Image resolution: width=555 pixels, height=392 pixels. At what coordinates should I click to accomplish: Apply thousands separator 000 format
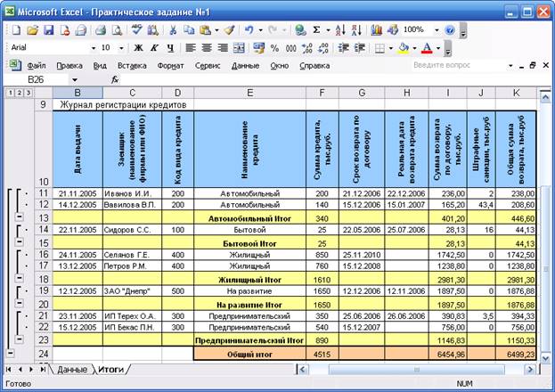[291, 48]
